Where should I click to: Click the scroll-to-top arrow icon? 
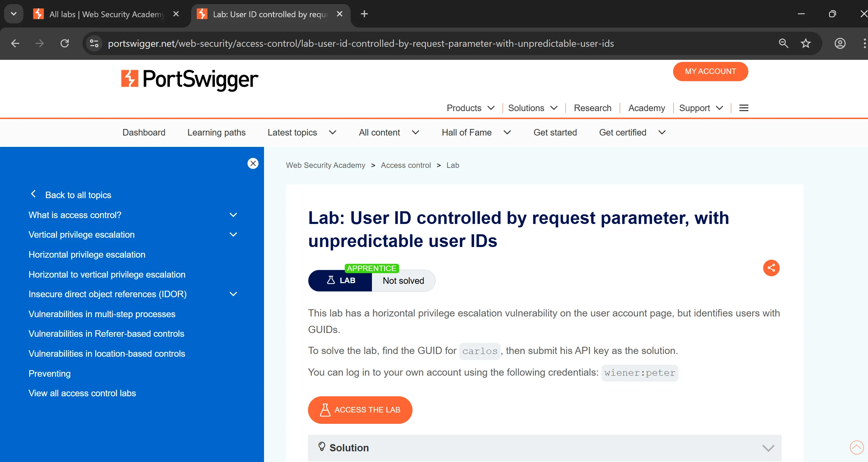click(856, 447)
